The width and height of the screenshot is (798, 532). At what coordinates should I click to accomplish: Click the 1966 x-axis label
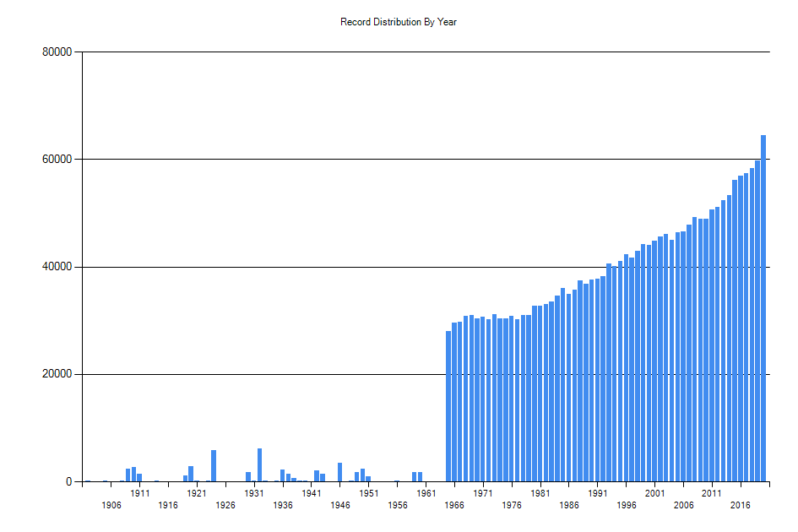454,505
